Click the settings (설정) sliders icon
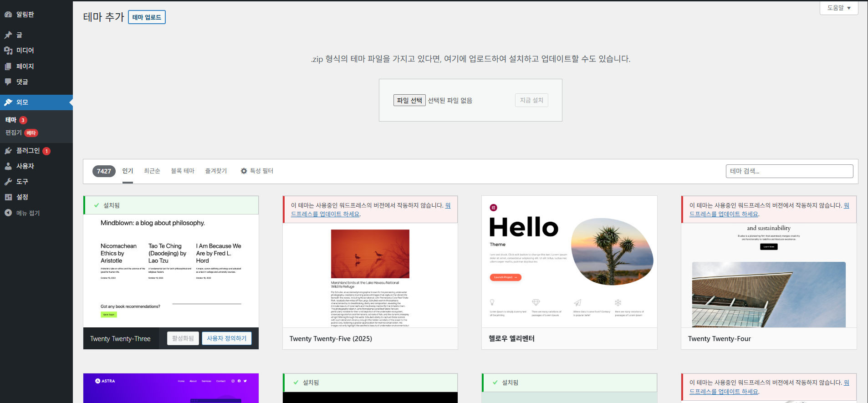868x403 pixels. click(x=8, y=197)
